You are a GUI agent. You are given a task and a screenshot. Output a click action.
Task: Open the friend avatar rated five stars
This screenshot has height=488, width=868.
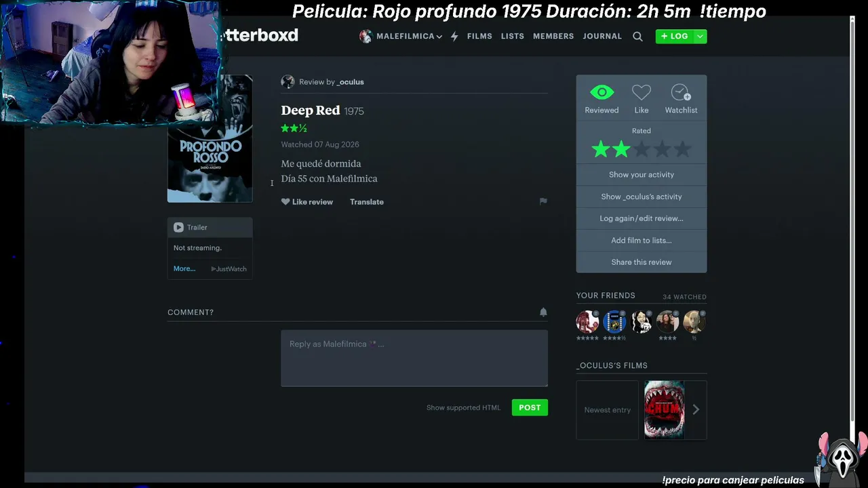587,321
